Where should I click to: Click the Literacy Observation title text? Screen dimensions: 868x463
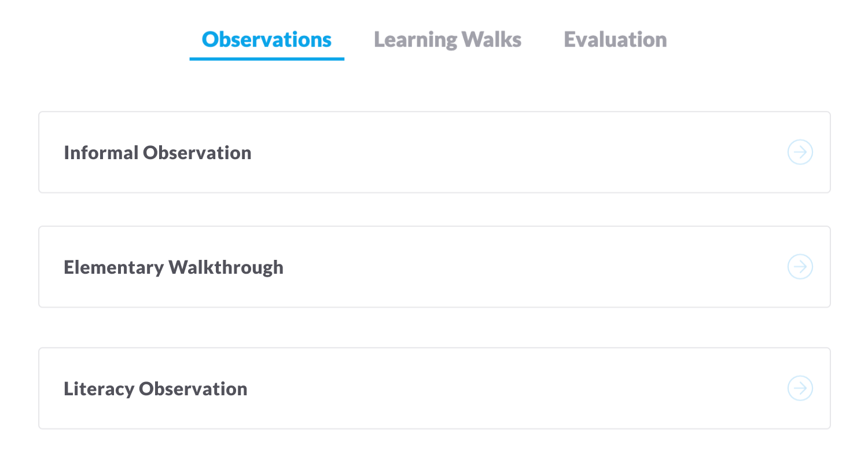(x=156, y=389)
